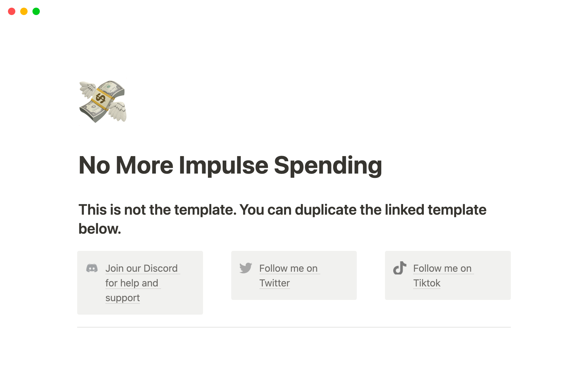This screenshot has width=588, height=368.
Task: Click the "This is not the template" heading line
Action: 282,210
